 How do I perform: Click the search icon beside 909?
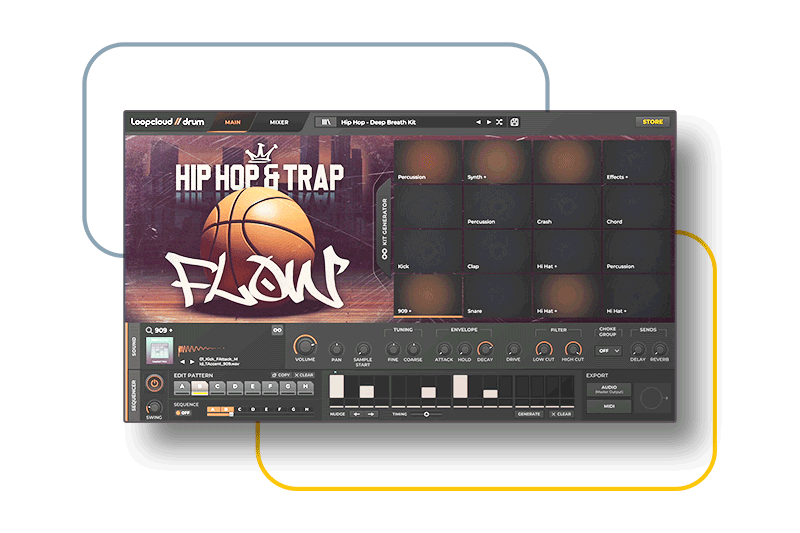pyautogui.click(x=149, y=330)
